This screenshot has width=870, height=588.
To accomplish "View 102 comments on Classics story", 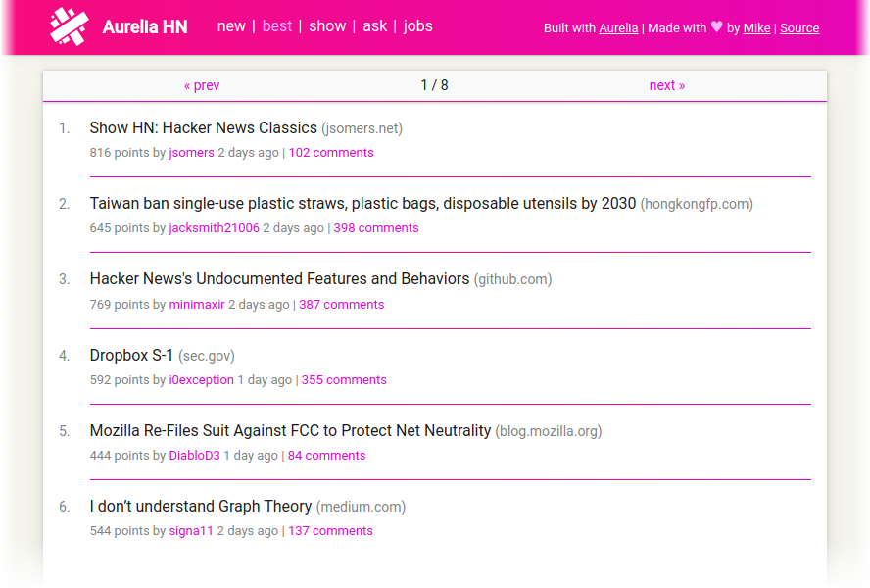I will 331,153.
